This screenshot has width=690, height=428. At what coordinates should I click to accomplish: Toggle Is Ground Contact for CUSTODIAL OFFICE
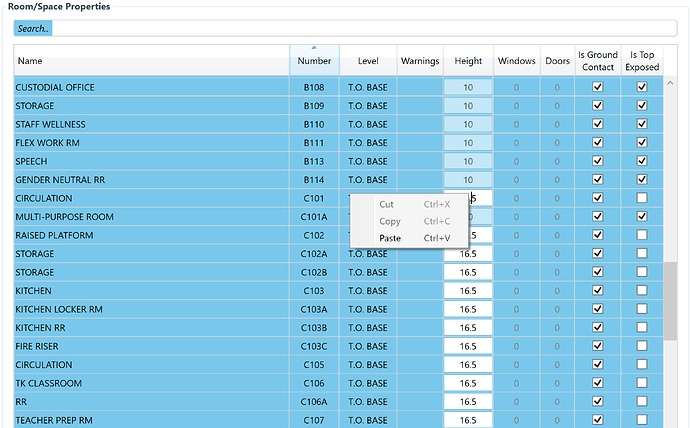597,88
